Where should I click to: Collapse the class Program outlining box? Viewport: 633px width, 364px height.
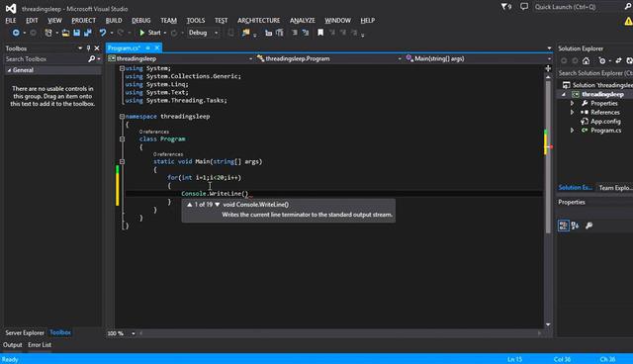122,139
